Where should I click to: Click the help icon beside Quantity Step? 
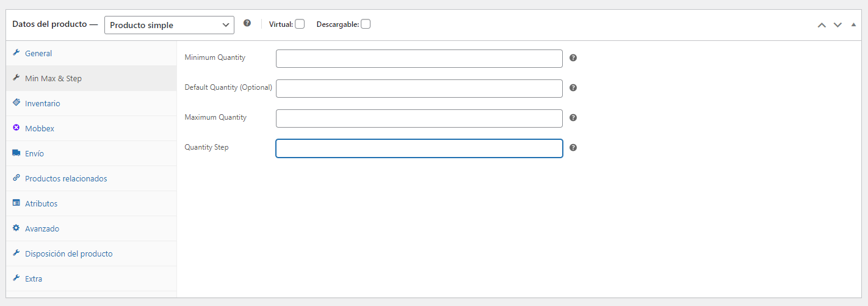pyautogui.click(x=573, y=148)
